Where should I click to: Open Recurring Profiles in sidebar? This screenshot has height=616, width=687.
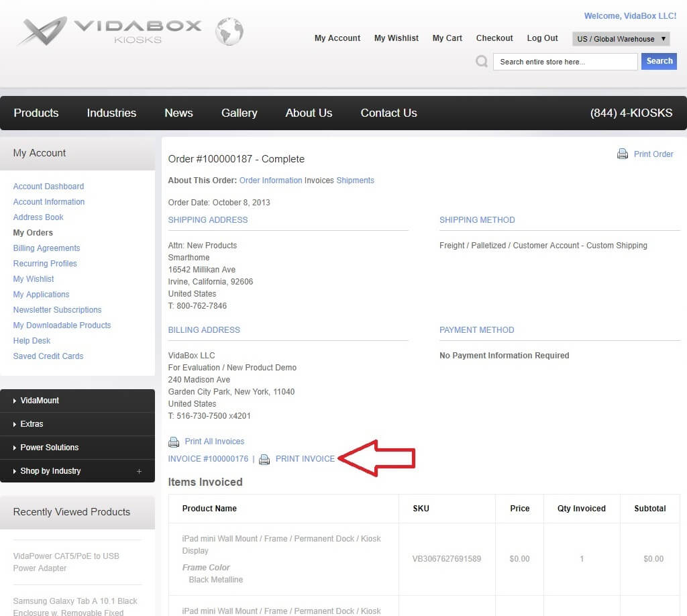[x=45, y=263]
